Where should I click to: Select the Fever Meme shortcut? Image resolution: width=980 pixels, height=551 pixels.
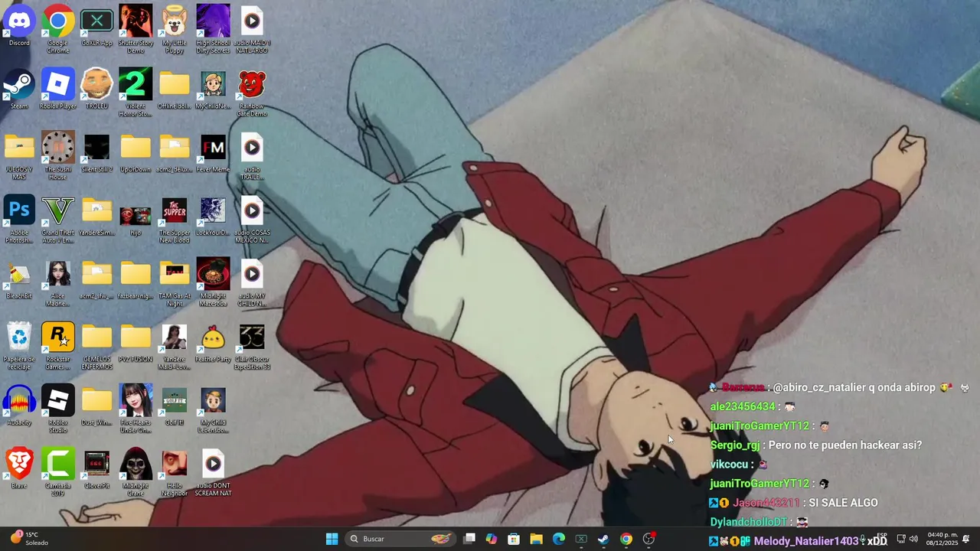[213, 153]
